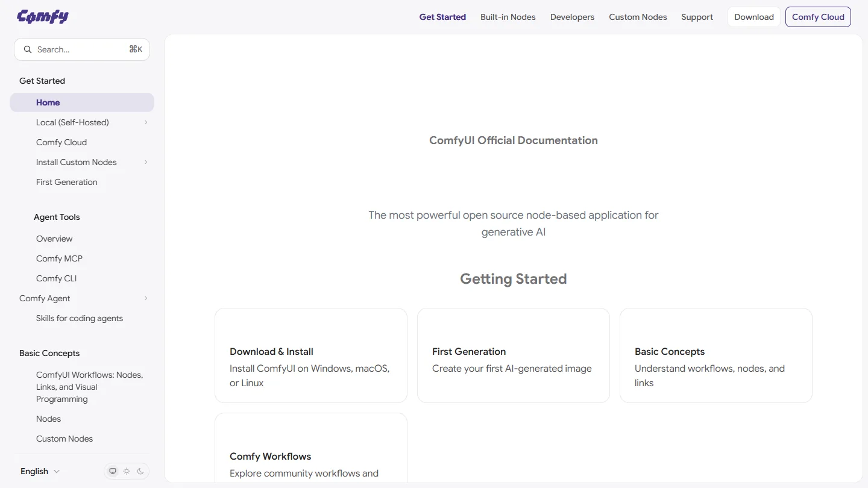Click the "ComfyUI Official Documentation" title
Viewport: 868px width, 488px height.
pos(514,140)
